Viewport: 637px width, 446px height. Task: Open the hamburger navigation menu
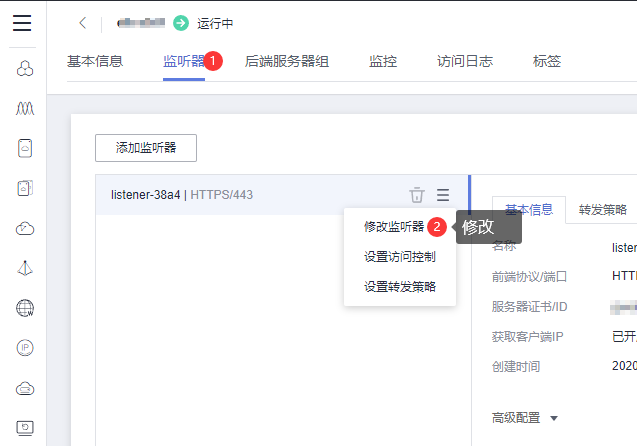click(x=22, y=23)
